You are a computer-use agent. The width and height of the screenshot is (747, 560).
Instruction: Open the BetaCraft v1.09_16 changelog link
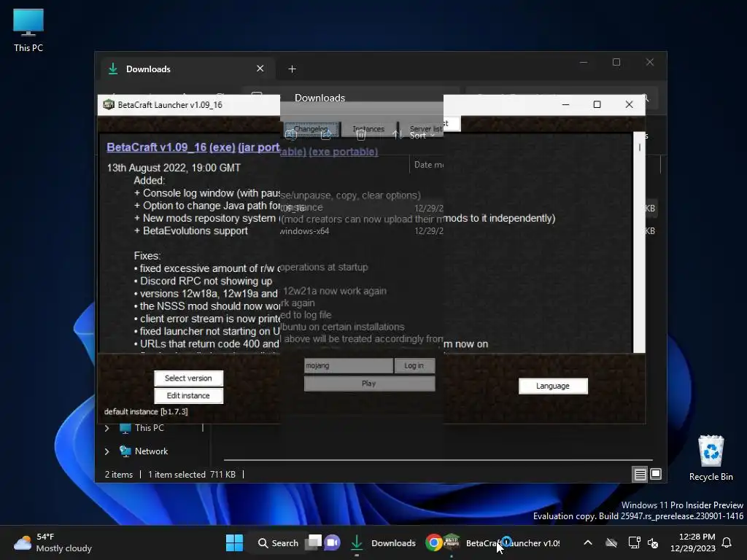click(156, 147)
